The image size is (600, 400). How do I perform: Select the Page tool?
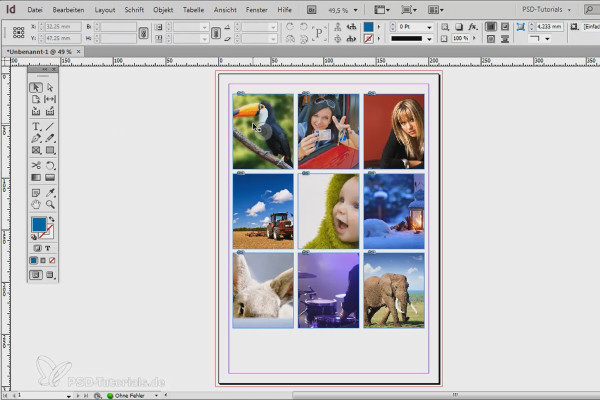(x=36, y=99)
